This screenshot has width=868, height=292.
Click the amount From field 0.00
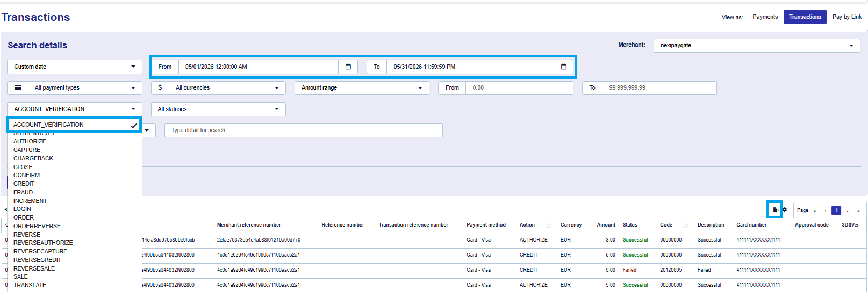coord(519,87)
